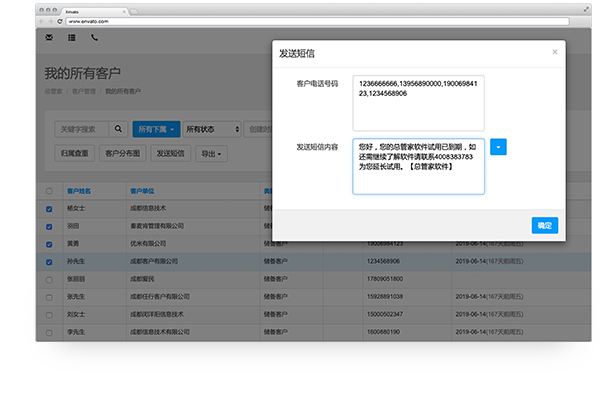Open the 所有状态 select box

pyautogui.click(x=212, y=129)
